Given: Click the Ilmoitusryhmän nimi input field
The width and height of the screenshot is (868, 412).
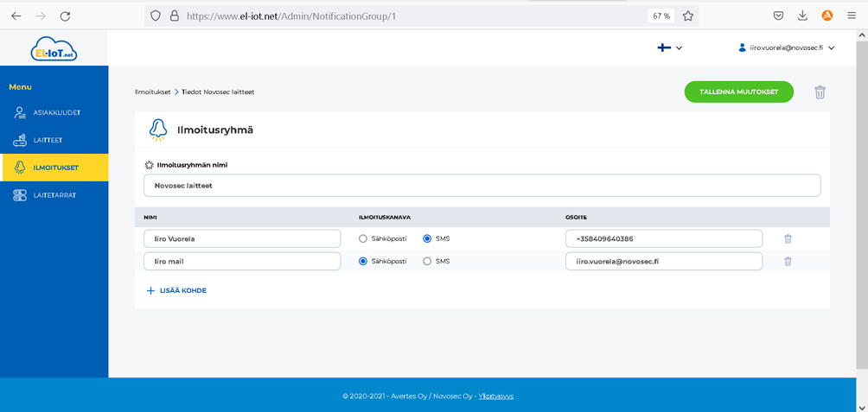Looking at the screenshot, I should point(482,186).
